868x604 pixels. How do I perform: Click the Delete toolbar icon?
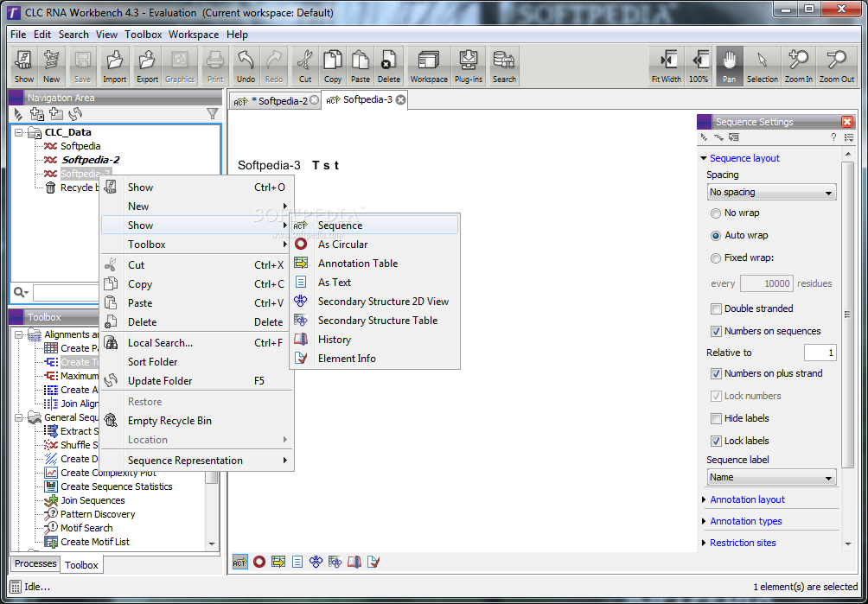[x=388, y=66]
